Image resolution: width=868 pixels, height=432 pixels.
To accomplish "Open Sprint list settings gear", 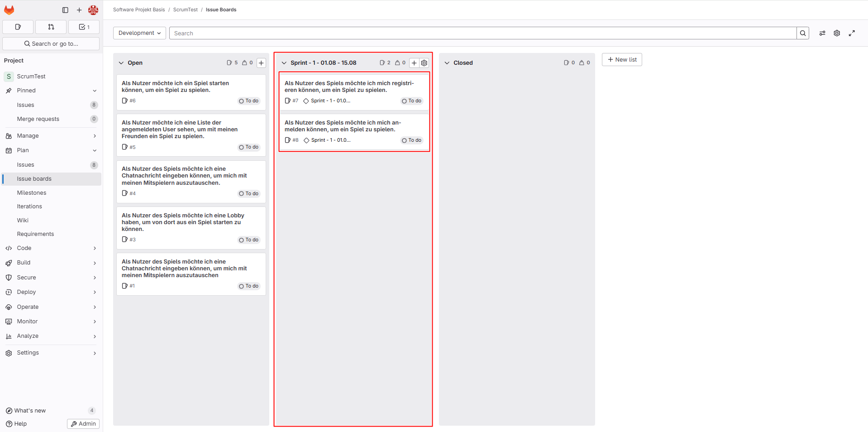I will click(x=424, y=63).
